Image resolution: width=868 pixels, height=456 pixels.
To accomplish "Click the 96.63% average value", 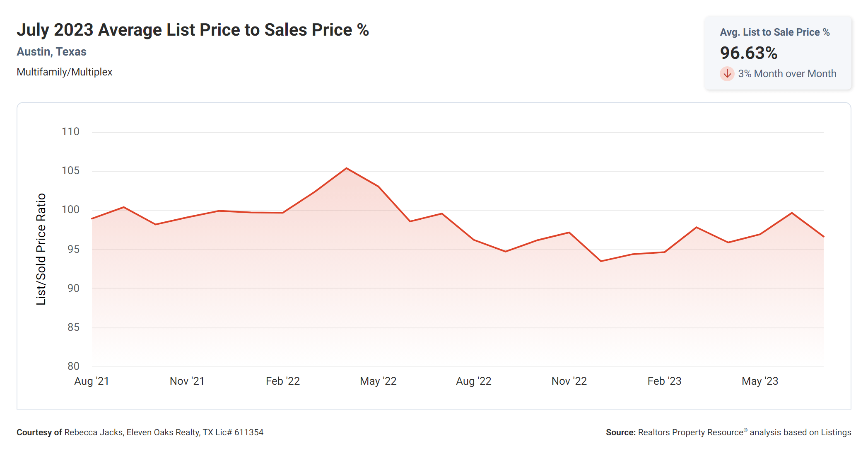I will [748, 53].
